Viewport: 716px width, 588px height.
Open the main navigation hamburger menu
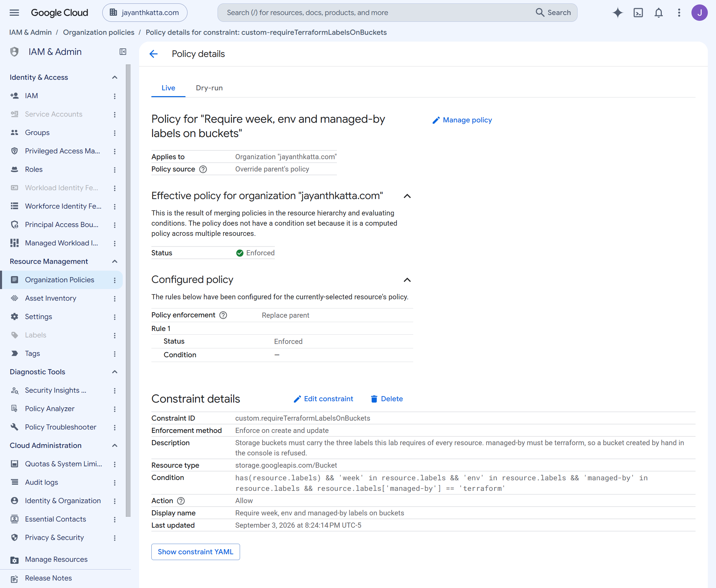[14, 13]
